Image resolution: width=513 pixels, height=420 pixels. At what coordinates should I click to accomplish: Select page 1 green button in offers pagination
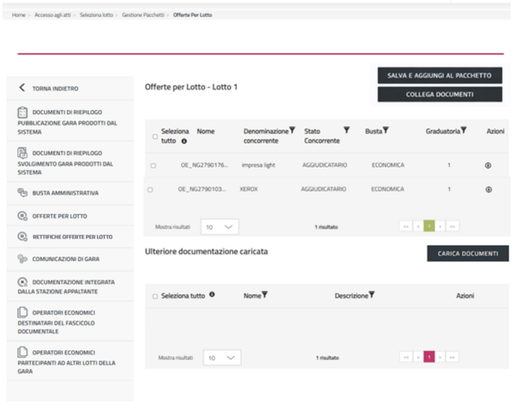(429, 226)
